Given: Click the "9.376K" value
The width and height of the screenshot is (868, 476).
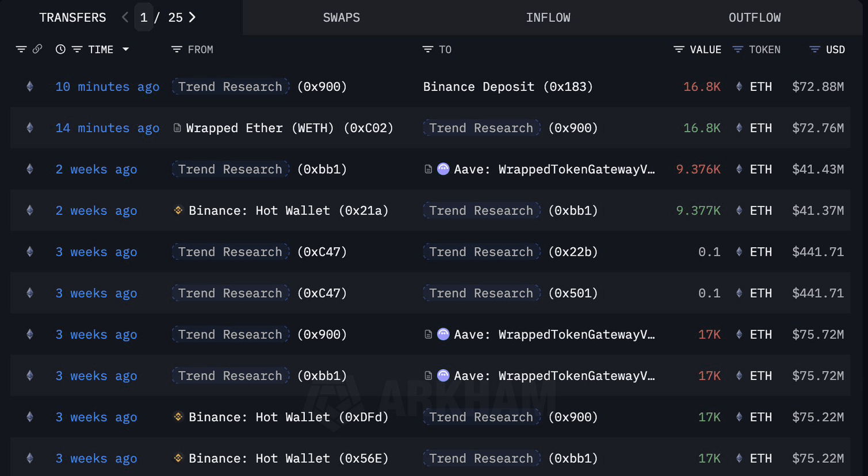Looking at the screenshot, I should pyautogui.click(x=698, y=170).
